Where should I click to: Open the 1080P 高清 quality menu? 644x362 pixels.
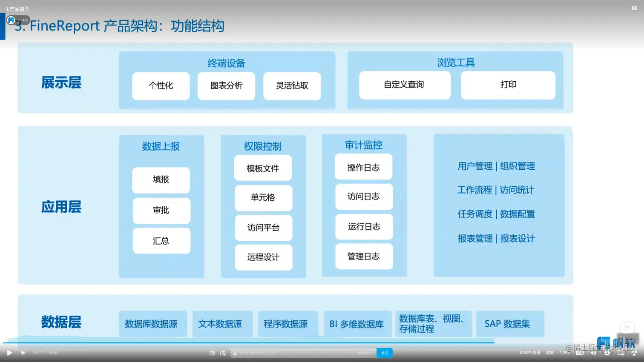[529, 353]
